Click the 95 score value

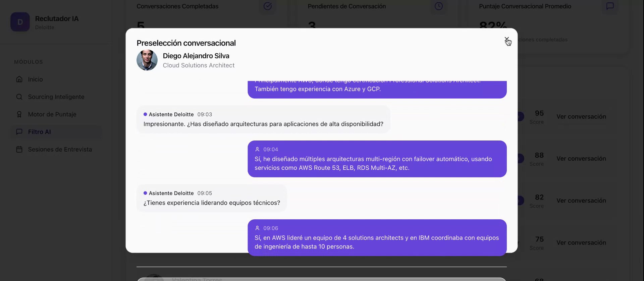click(539, 113)
